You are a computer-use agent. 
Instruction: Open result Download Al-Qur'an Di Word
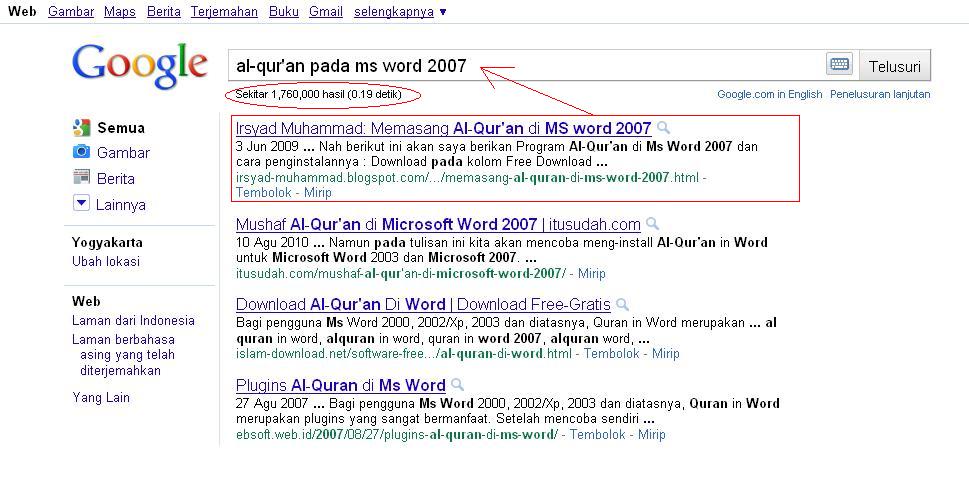(423, 304)
